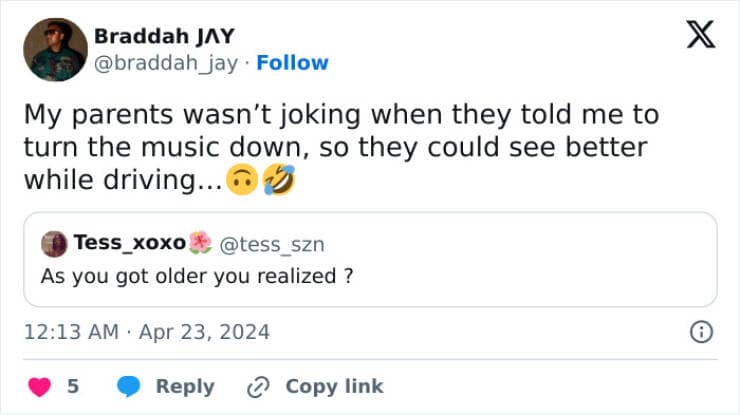Open the tweet info circle icon
This screenshot has width=740, height=415.
(702, 332)
